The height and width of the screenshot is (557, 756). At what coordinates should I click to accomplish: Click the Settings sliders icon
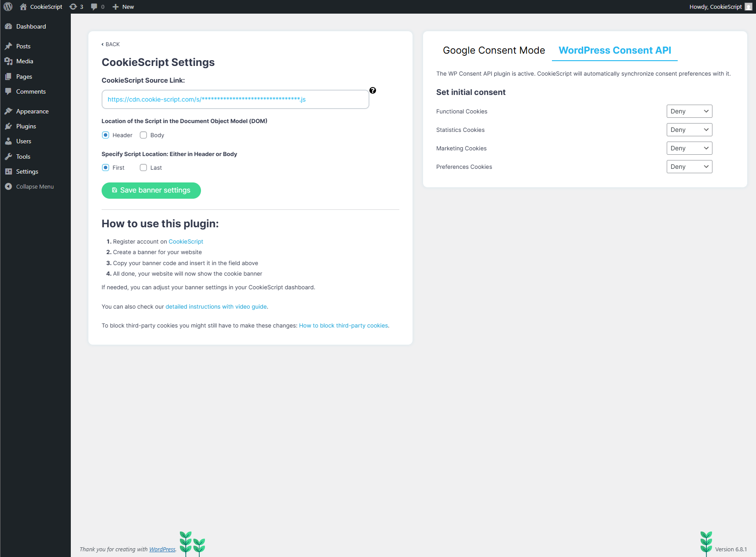point(8,171)
